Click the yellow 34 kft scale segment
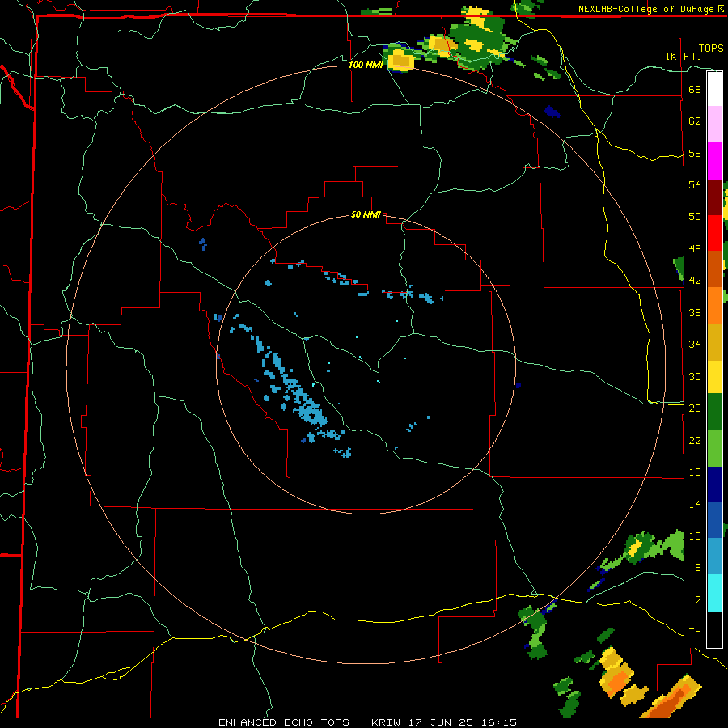The width and height of the screenshot is (728, 728). coord(714,377)
